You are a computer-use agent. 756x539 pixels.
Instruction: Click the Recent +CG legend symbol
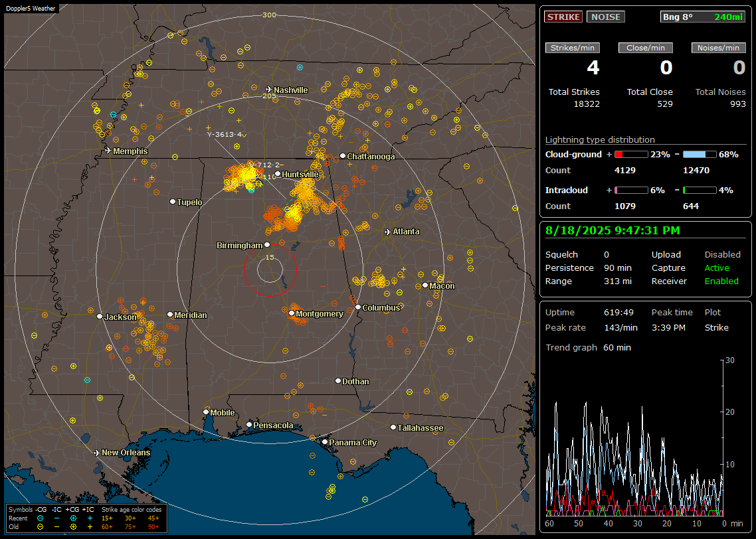(x=73, y=518)
